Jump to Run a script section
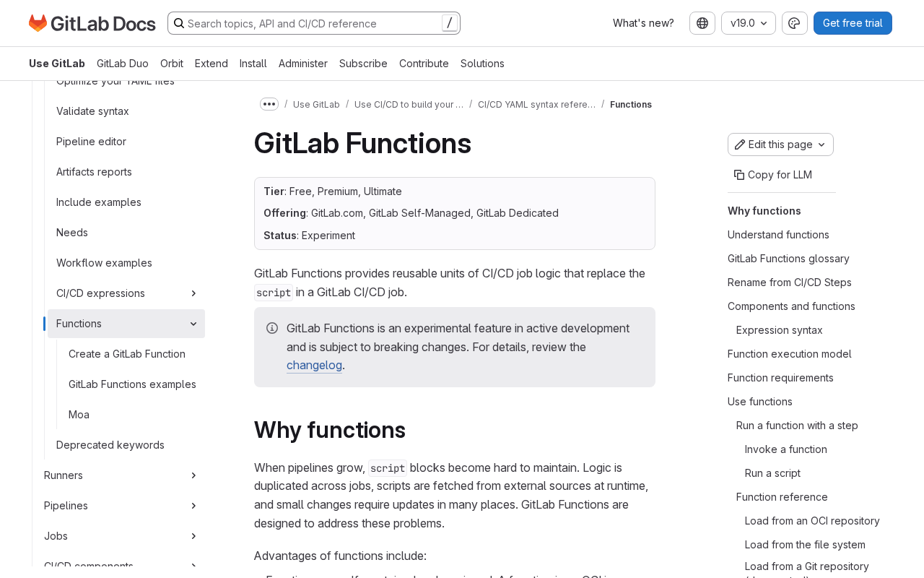 click(x=772, y=473)
